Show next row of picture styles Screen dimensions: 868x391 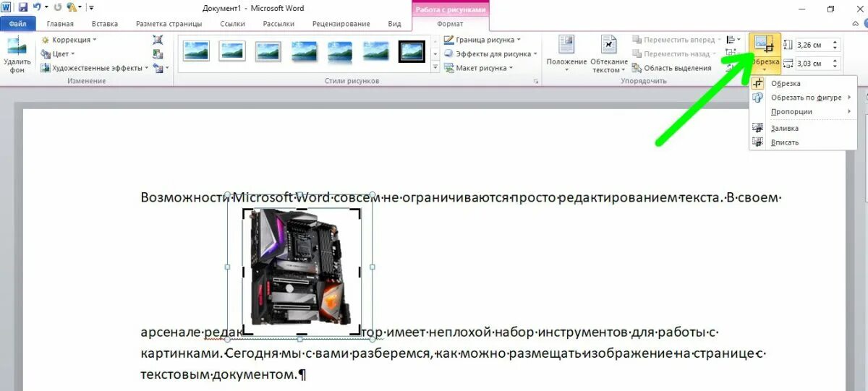[x=435, y=53]
